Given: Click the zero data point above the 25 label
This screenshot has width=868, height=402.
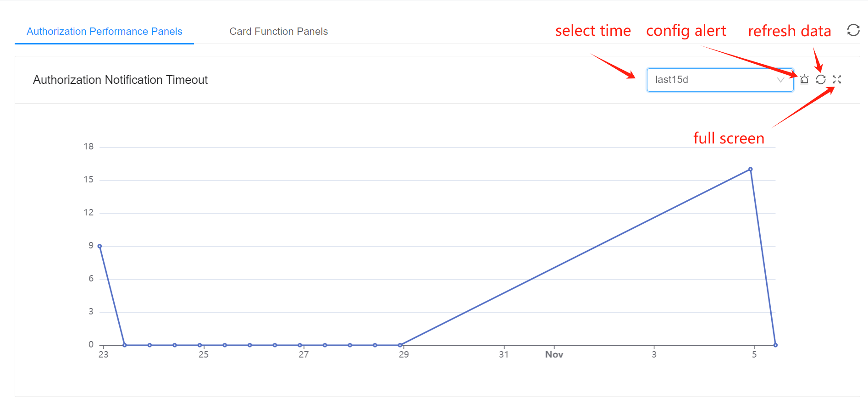Looking at the screenshot, I should click(200, 345).
